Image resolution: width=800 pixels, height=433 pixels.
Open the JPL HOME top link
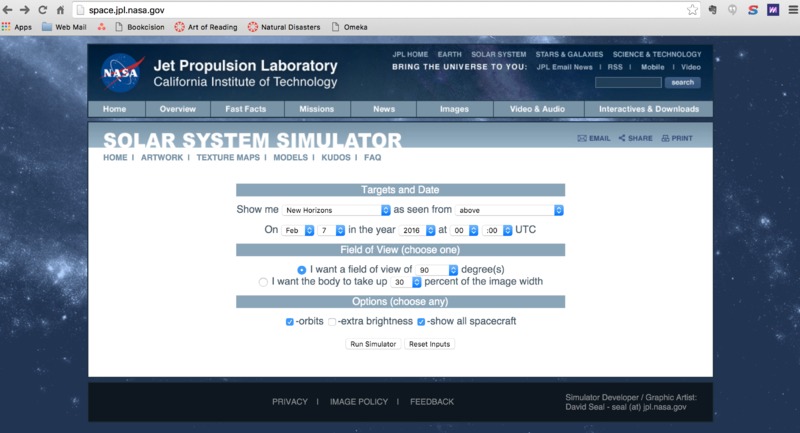coord(410,54)
